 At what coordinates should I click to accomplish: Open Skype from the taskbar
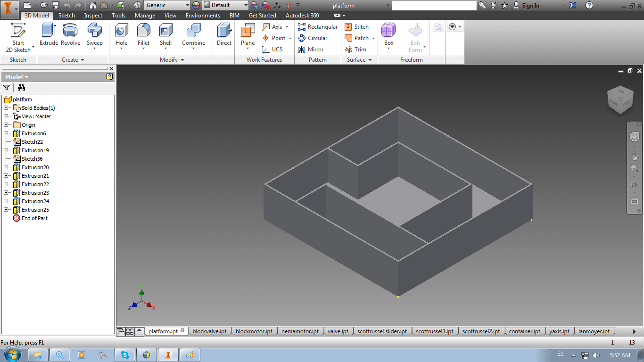click(125, 355)
